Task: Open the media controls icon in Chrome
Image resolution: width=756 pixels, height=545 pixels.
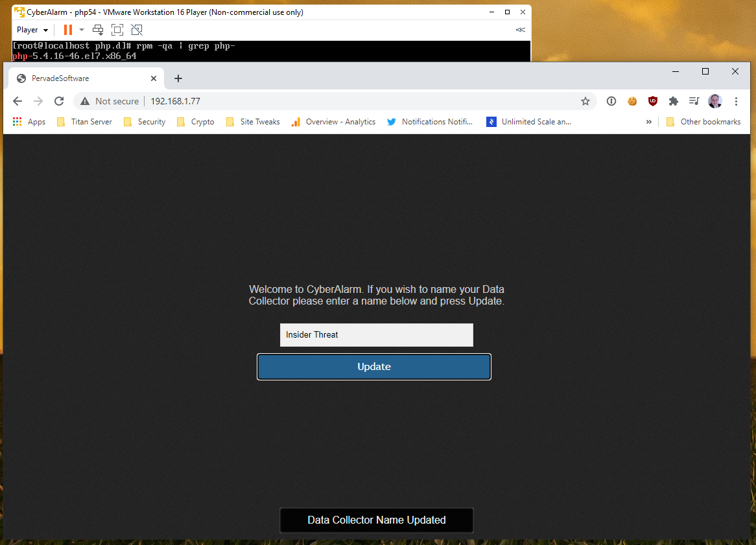Action: 694,101
